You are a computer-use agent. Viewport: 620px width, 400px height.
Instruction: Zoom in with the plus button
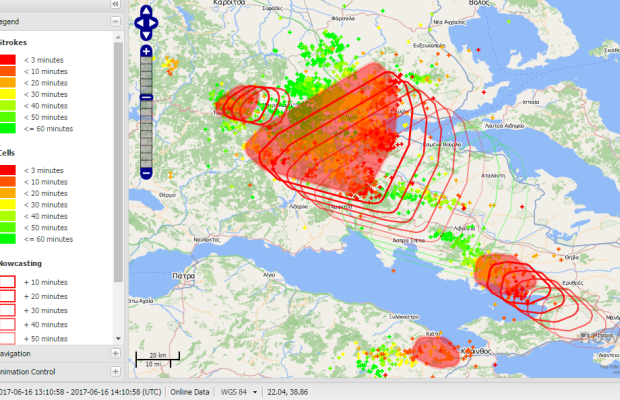click(x=146, y=51)
